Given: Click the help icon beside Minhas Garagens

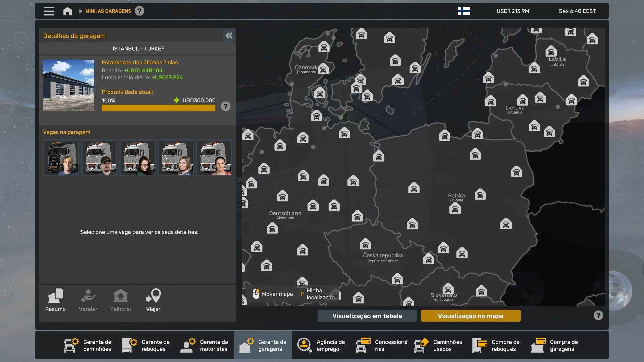Looking at the screenshot, I should [x=139, y=11].
